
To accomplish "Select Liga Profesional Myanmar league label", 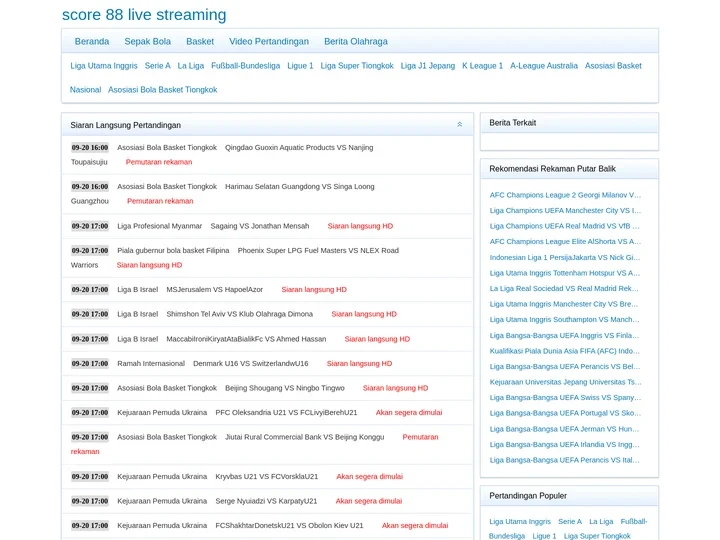I will [159, 226].
